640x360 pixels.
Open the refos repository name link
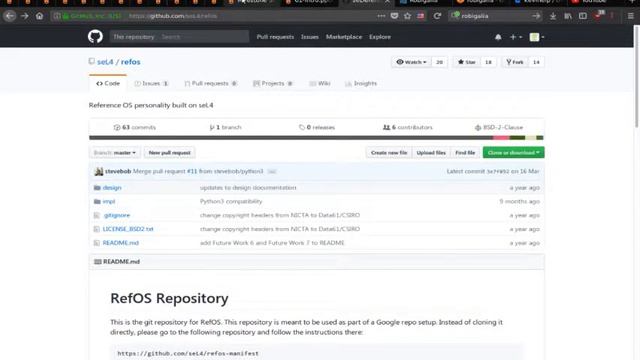pos(131,62)
